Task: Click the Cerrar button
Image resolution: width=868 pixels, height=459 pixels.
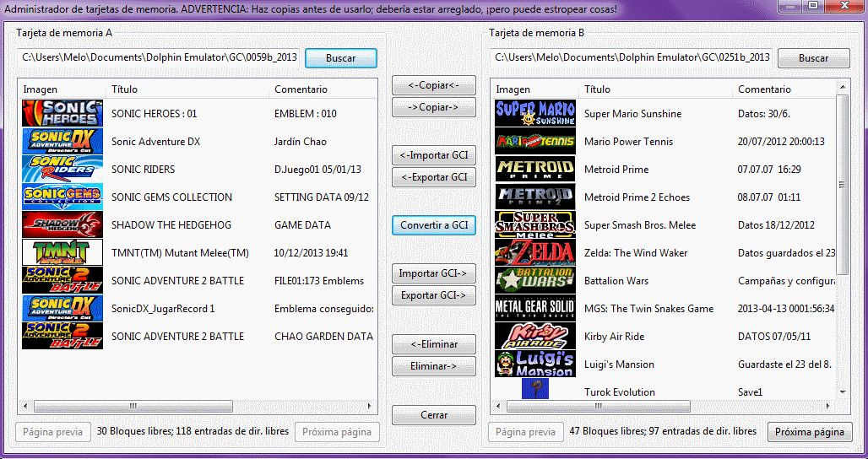Action: [x=434, y=415]
